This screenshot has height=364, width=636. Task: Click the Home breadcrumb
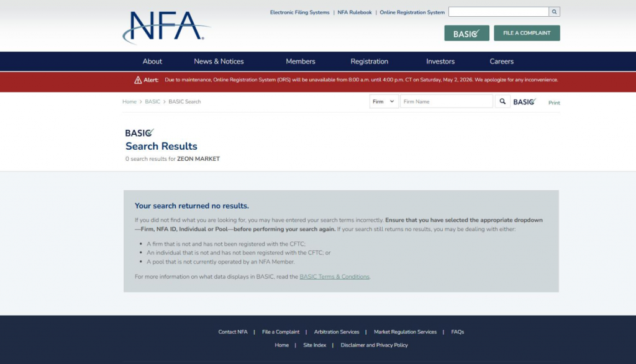pyautogui.click(x=129, y=102)
